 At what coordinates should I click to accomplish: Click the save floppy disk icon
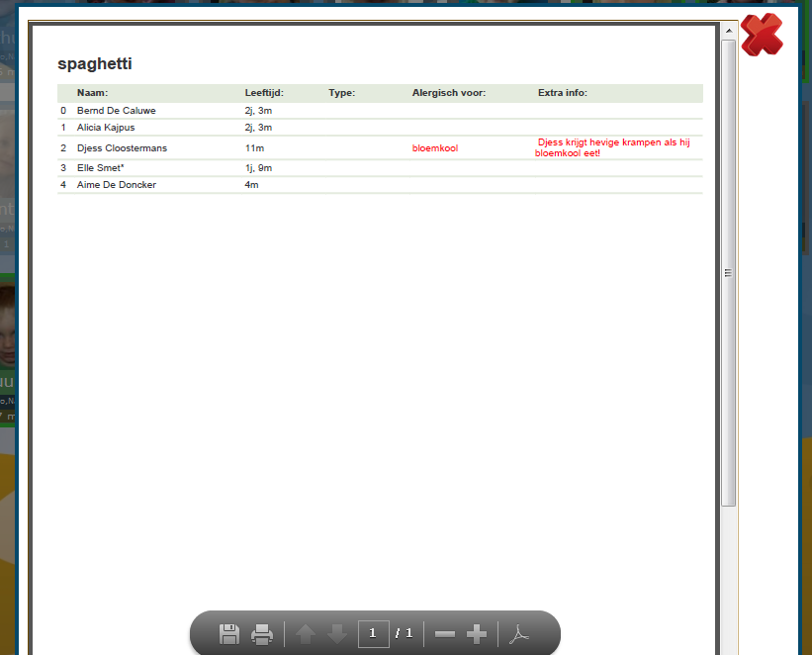click(x=229, y=634)
